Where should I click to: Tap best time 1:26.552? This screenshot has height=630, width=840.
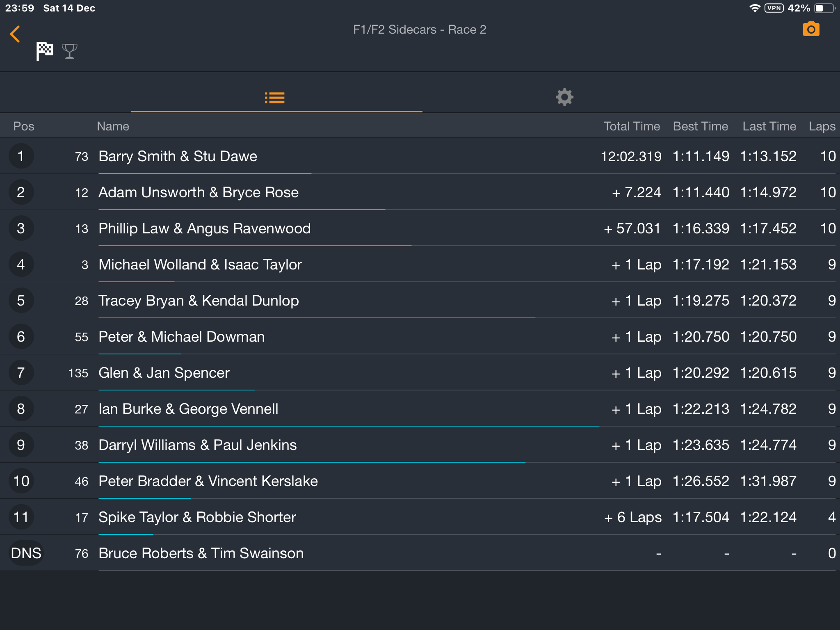click(x=701, y=481)
